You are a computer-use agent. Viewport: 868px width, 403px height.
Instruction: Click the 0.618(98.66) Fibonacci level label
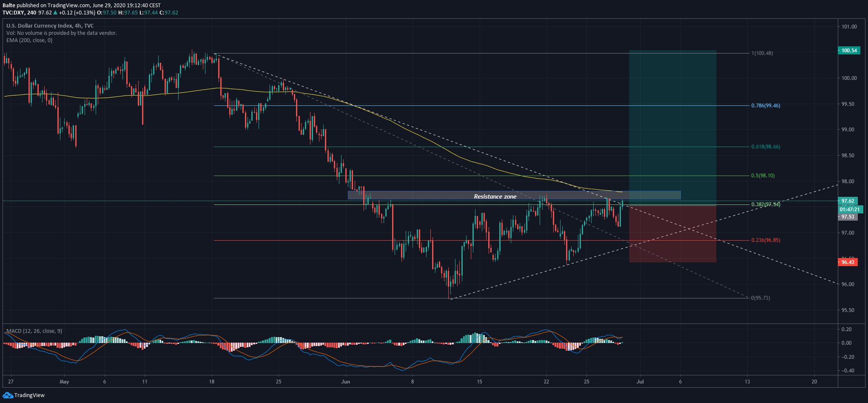pos(766,147)
